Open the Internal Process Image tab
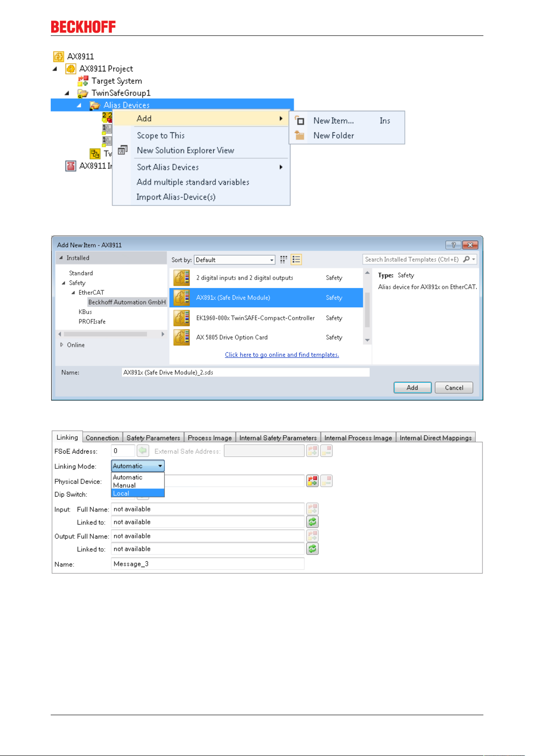This screenshot has height=756, width=535. point(358,438)
